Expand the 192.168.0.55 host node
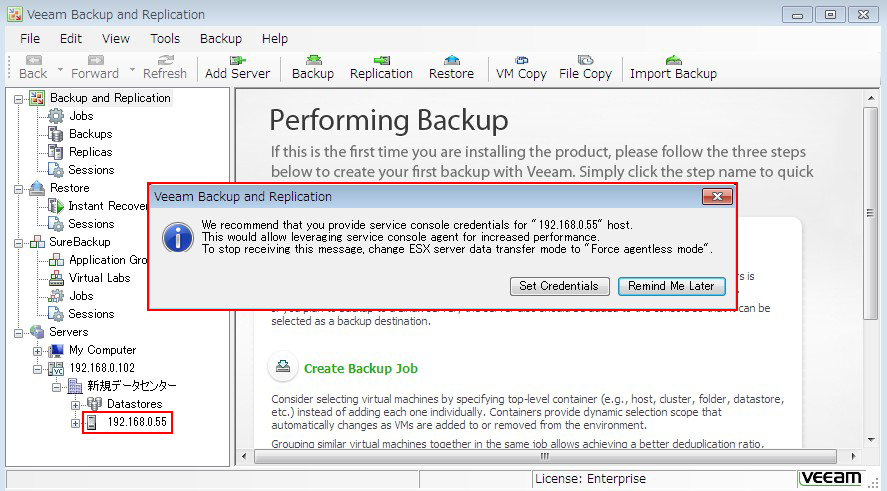This screenshot has height=491, width=887. pyautogui.click(x=75, y=423)
